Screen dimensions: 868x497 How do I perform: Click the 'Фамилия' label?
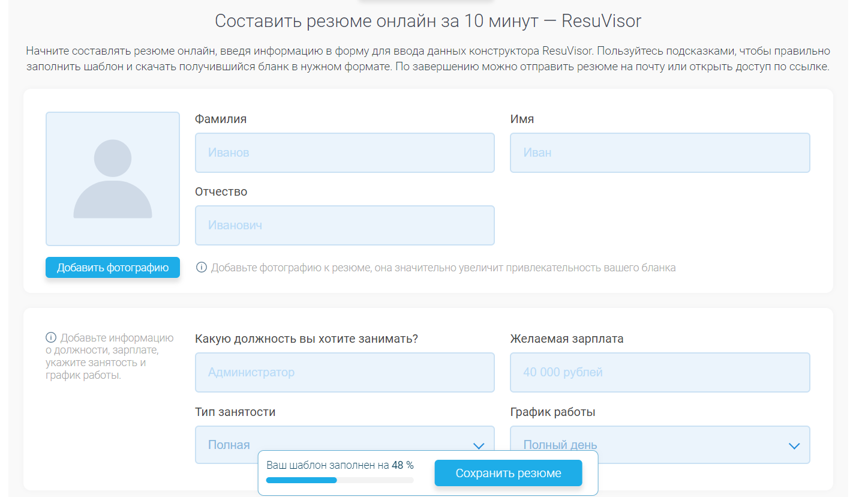221,119
